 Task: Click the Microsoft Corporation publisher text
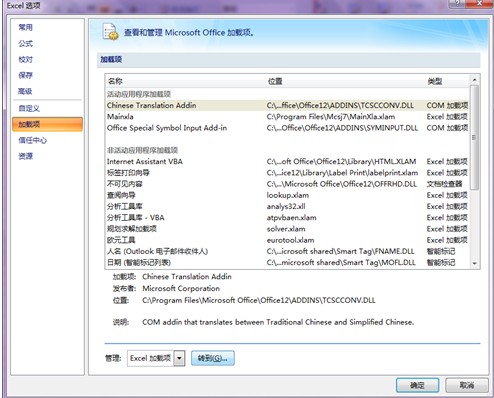[181, 288]
